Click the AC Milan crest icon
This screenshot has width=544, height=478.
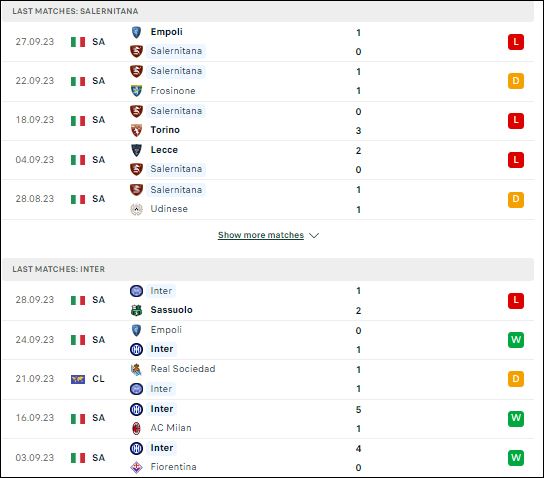tap(136, 428)
